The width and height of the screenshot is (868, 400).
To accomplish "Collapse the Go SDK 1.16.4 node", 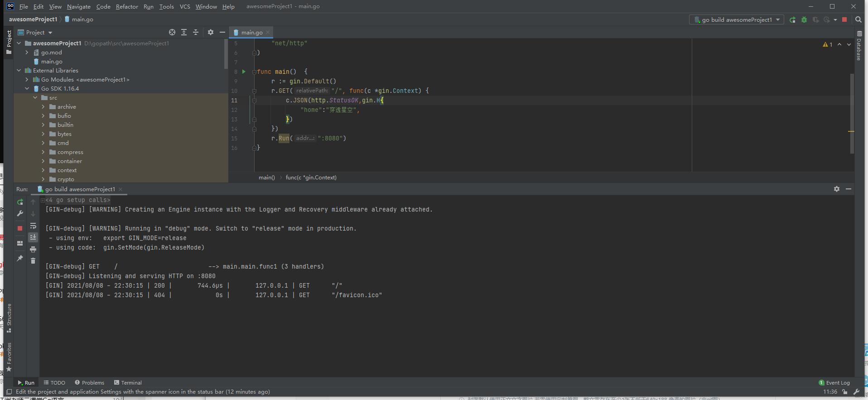I will 27,89.
